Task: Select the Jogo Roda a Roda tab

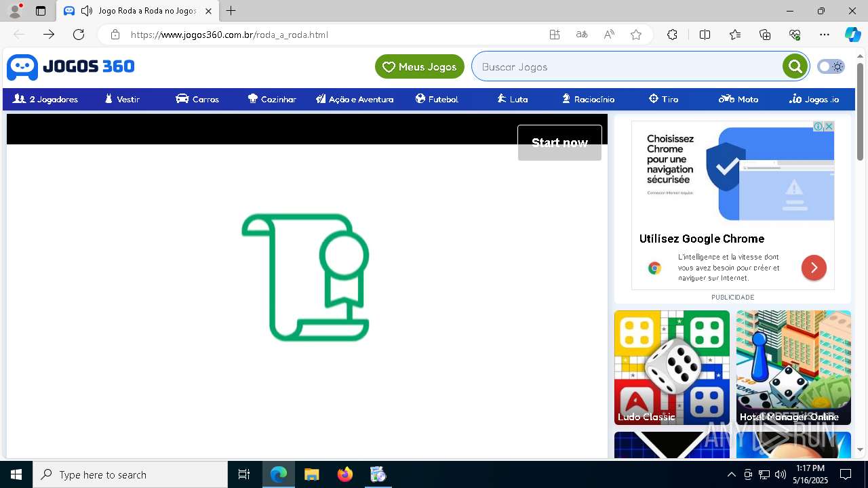Action: (x=138, y=11)
